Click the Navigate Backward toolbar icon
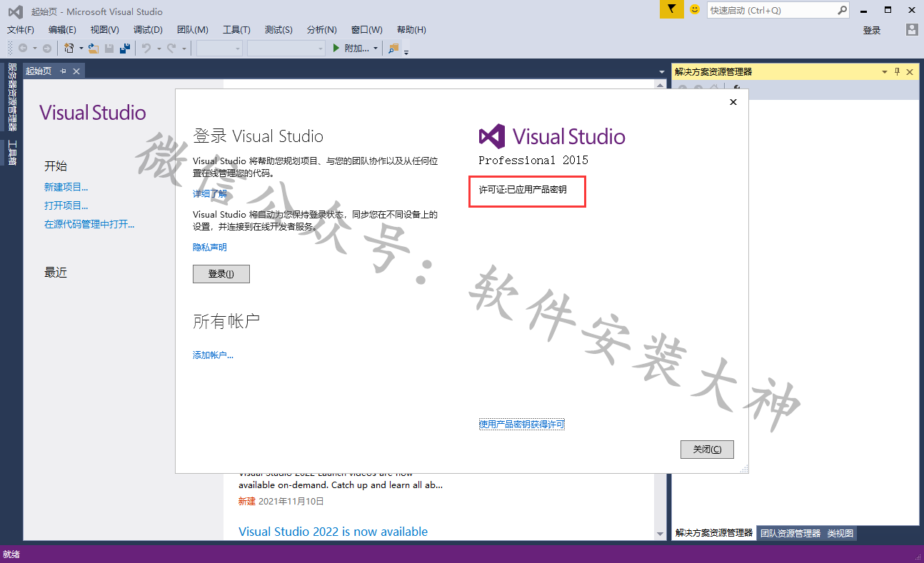 coord(23,49)
